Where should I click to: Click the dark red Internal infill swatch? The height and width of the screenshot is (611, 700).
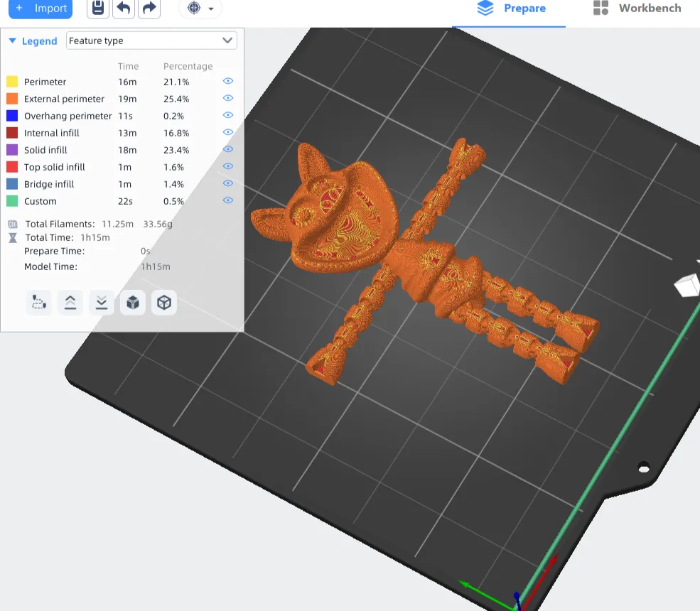click(12, 133)
